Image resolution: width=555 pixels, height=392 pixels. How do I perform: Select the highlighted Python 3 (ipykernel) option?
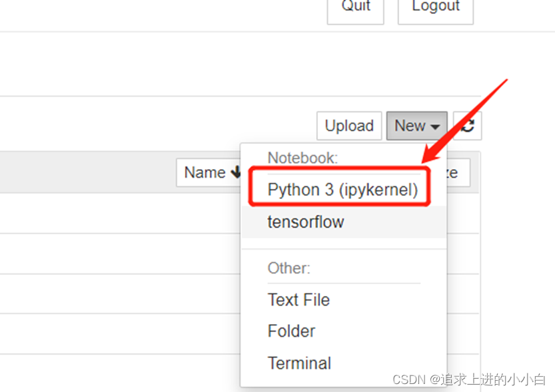pyautogui.click(x=339, y=189)
